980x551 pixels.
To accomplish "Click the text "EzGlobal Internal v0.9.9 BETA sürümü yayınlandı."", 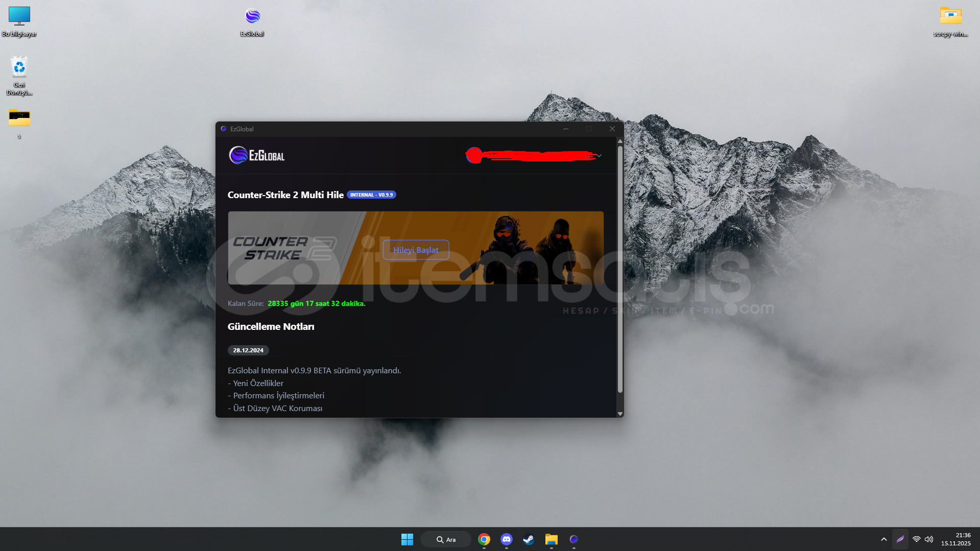I will pos(314,370).
